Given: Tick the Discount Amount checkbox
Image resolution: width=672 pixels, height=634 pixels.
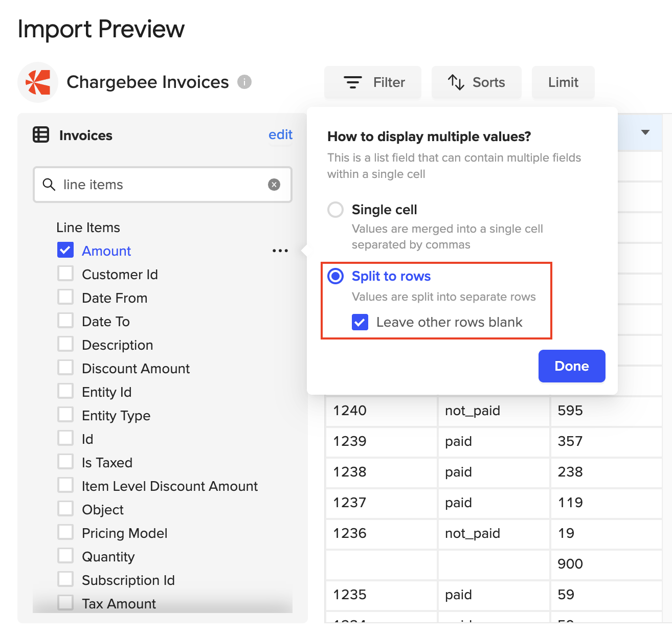Looking at the screenshot, I should click(x=65, y=368).
